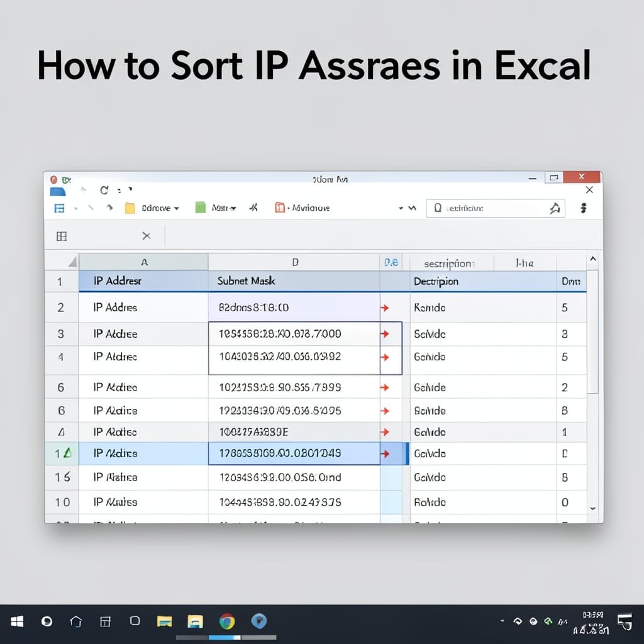Open the vertical dots more-options menu
The width and height of the screenshot is (644, 644).
(583, 208)
